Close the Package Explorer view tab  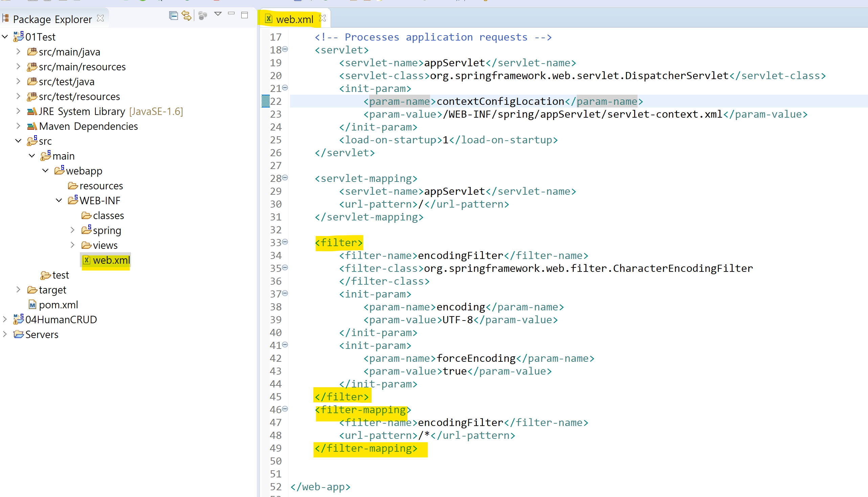tap(101, 18)
